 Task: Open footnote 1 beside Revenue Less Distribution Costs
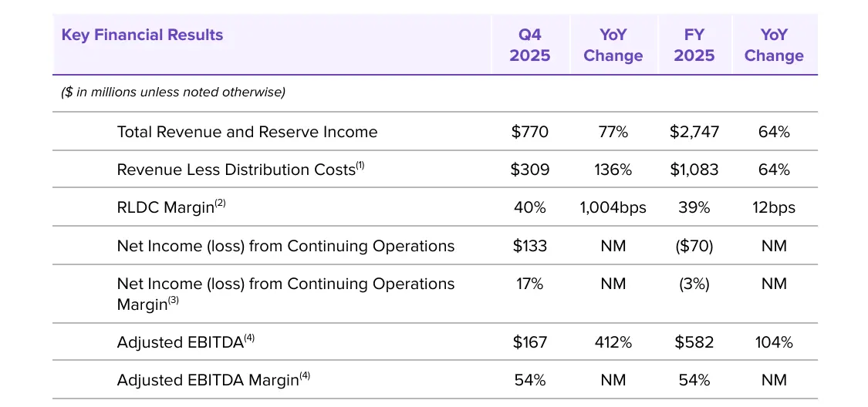pyautogui.click(x=360, y=165)
